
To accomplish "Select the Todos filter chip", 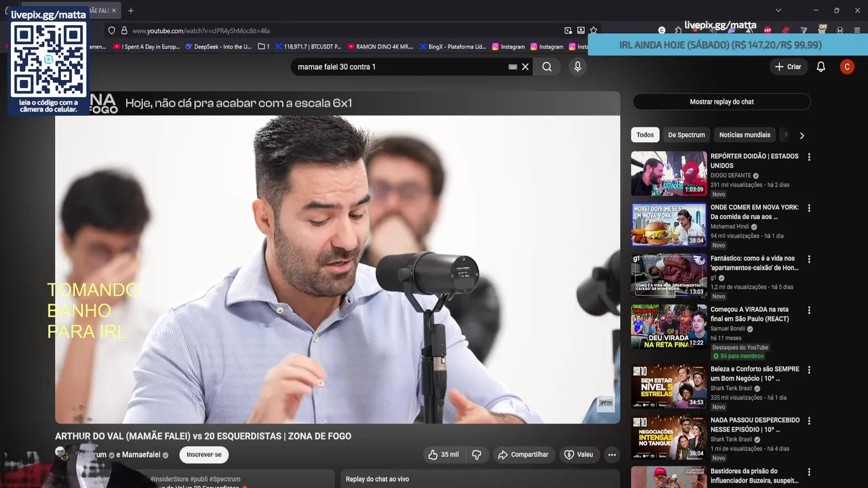I will pos(645,135).
